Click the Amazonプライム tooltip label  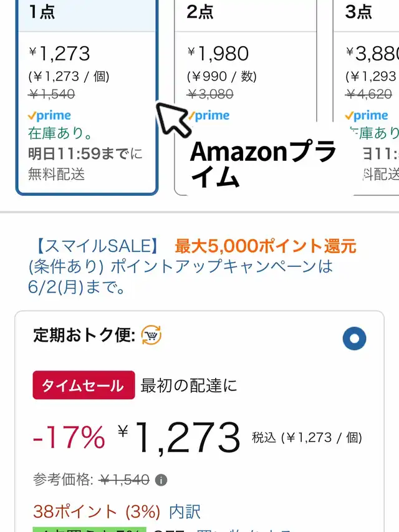click(x=262, y=163)
